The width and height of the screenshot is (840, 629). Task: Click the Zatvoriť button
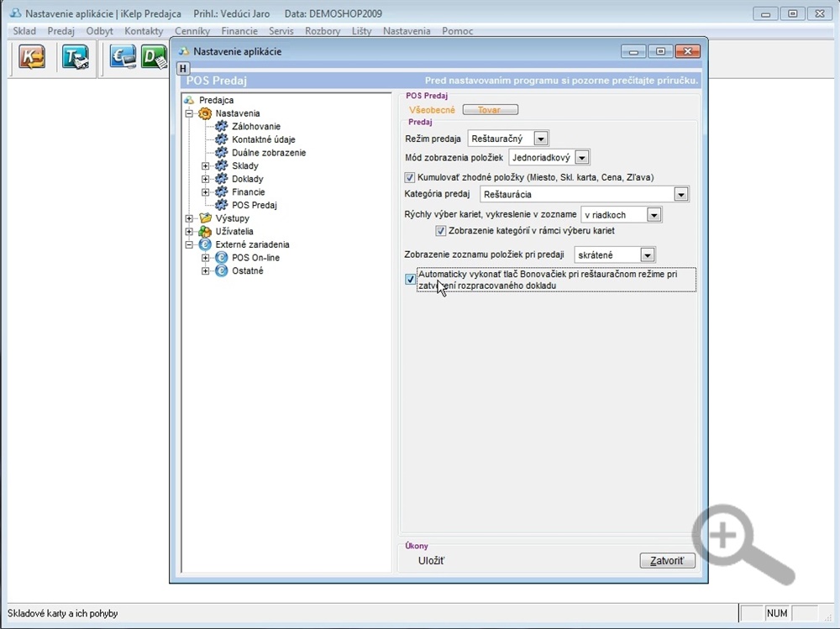[667, 561]
